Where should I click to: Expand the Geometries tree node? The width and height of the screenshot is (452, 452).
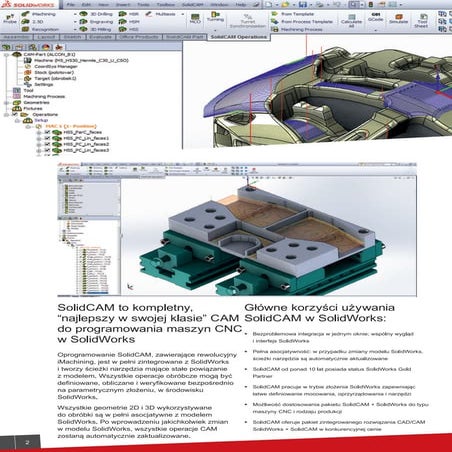[6, 102]
